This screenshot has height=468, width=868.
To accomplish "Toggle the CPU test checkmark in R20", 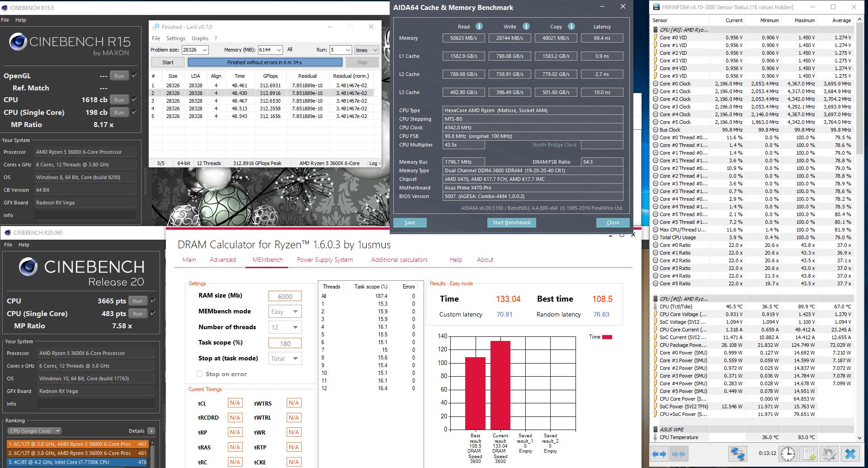I will click(x=153, y=301).
